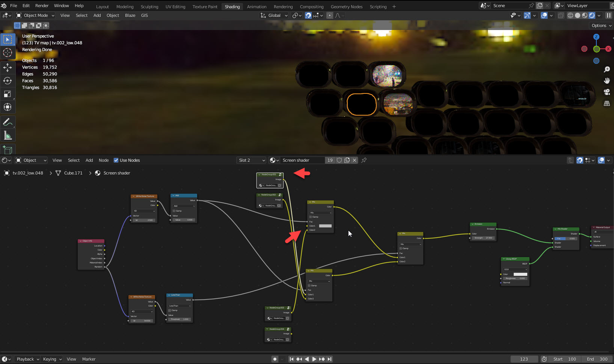Select the Measure tool
The width and height of the screenshot is (614, 364).
coord(8,135)
